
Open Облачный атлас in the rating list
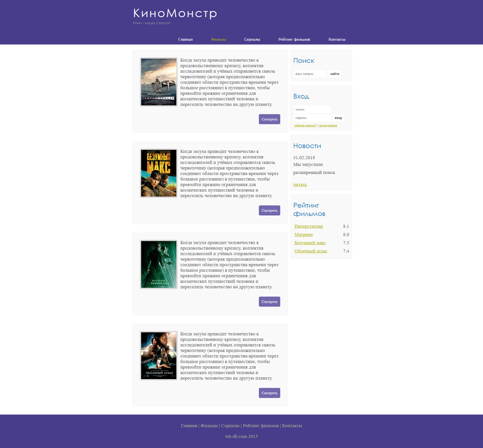(x=311, y=251)
